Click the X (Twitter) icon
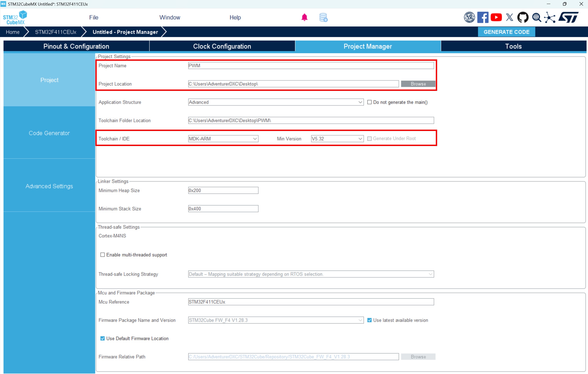588x374 pixels. (x=509, y=17)
